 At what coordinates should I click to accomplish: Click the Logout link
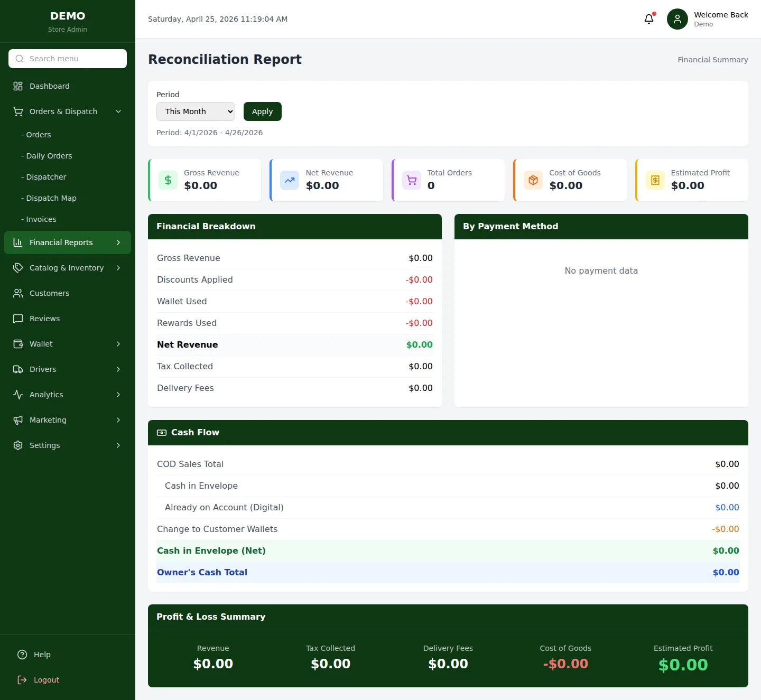click(46, 680)
